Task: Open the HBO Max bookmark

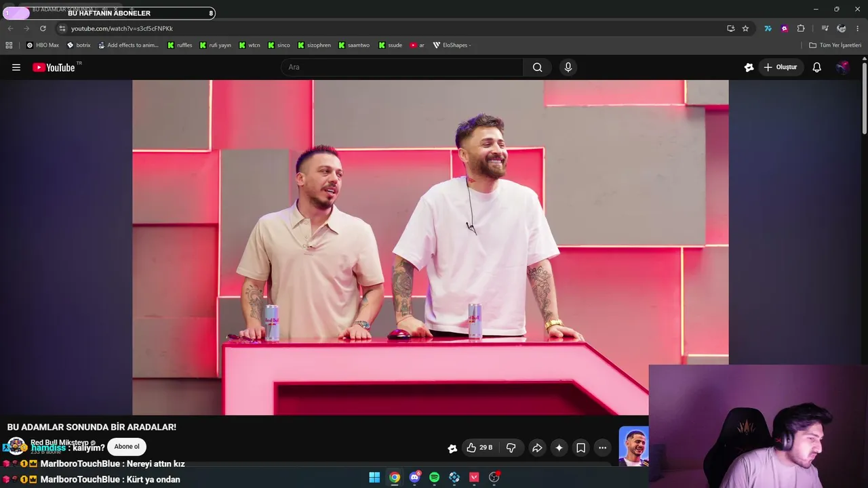Action: (x=43, y=45)
